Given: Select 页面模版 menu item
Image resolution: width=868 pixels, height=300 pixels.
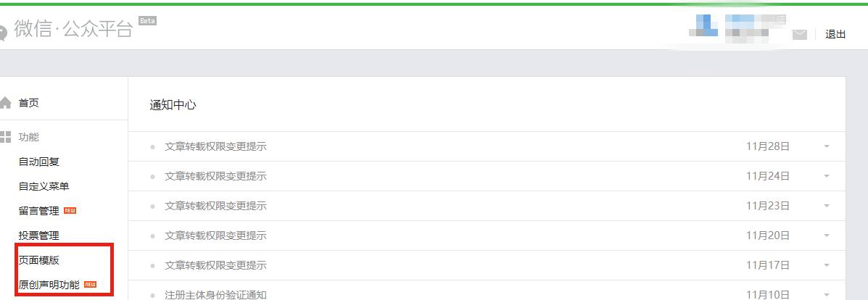Looking at the screenshot, I should pos(38,260).
